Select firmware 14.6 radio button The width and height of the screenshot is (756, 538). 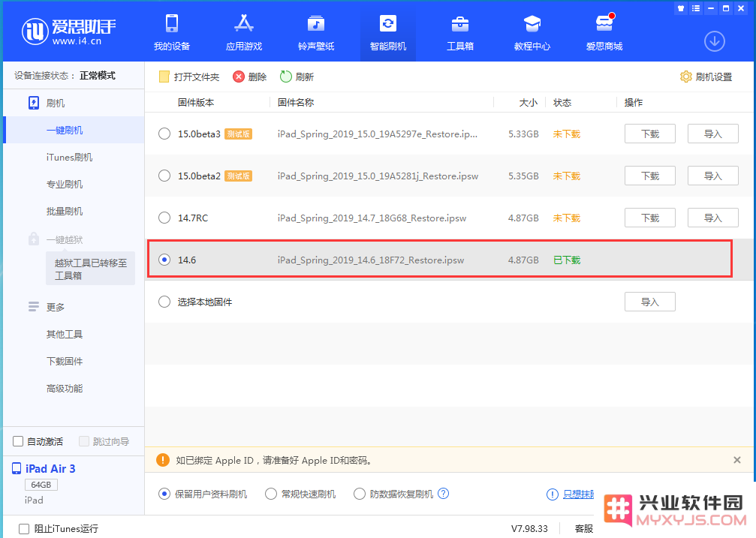coord(164,260)
